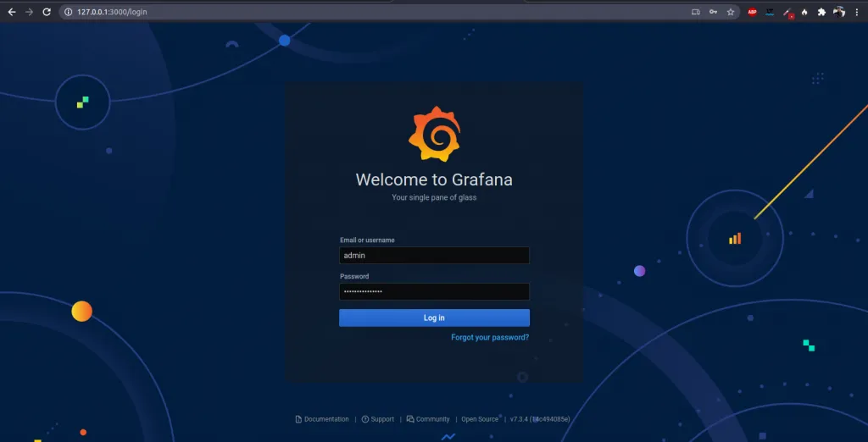View site information icon in address bar
Screen dimensions: 868x442
point(68,12)
